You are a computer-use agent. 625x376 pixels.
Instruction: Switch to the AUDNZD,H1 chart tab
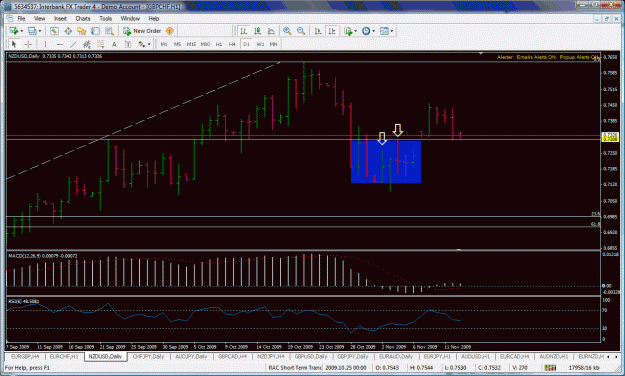coord(554,356)
